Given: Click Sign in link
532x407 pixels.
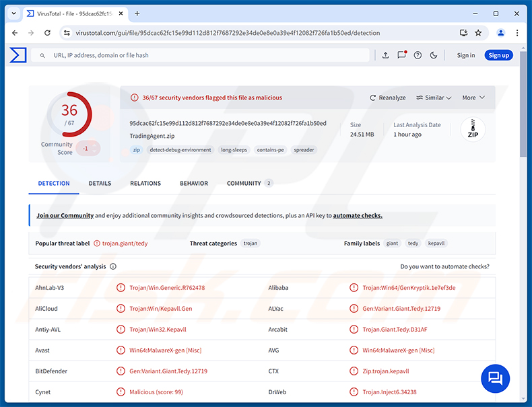Looking at the screenshot, I should (465, 55).
